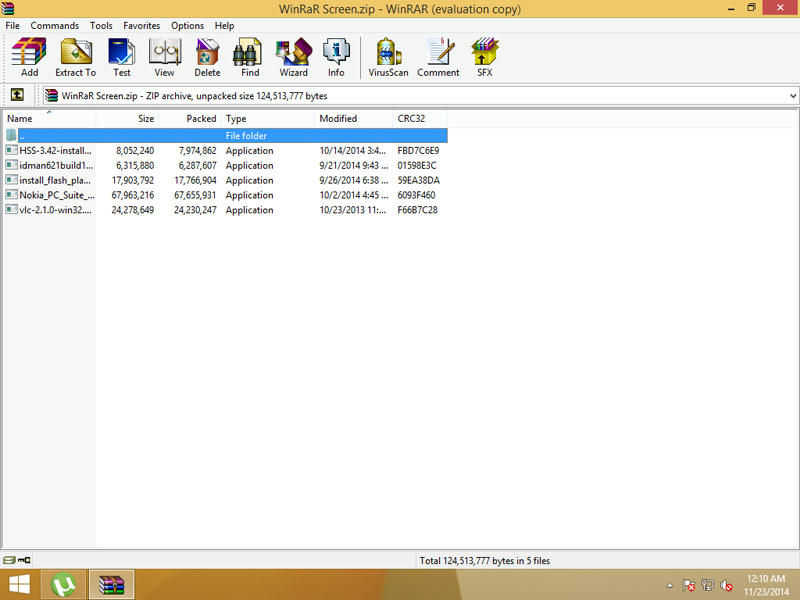800x600 pixels.
Task: Show archive Info
Action: 336,57
